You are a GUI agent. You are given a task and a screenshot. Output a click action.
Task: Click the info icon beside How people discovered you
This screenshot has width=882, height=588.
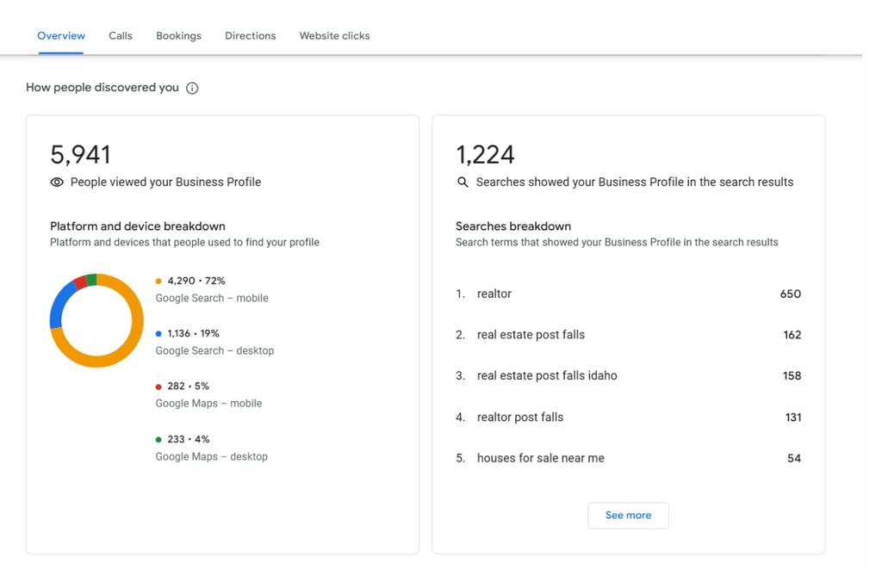192,89
